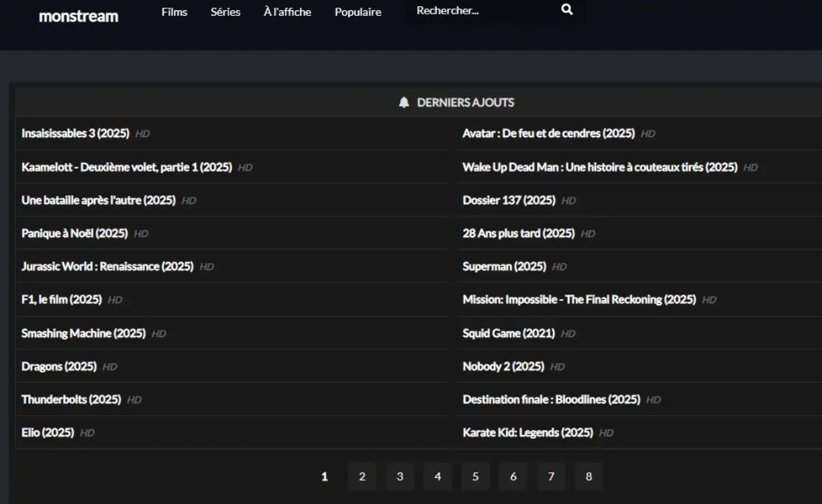Focus the Rechercher search field
The image size is (822, 504).
click(480, 11)
